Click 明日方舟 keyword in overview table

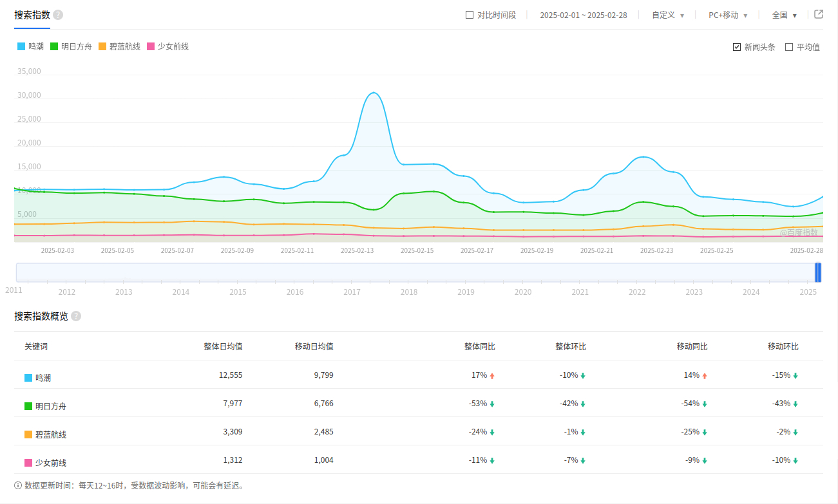(51, 406)
